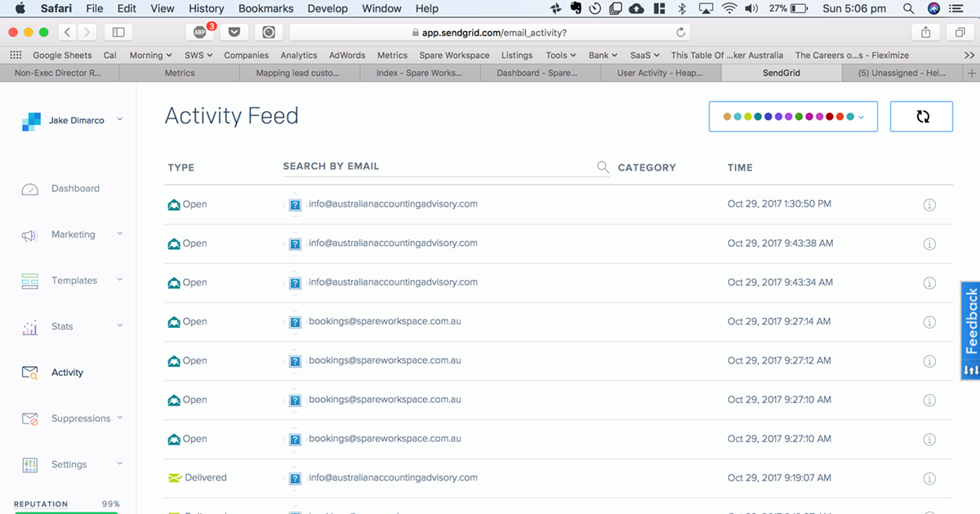Click the Templates layout icon
Image resolution: width=980 pixels, height=514 pixels.
click(x=29, y=281)
